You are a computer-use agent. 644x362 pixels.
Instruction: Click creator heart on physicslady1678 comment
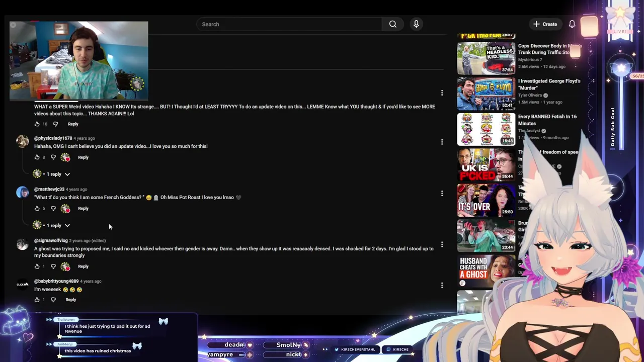pos(65,158)
